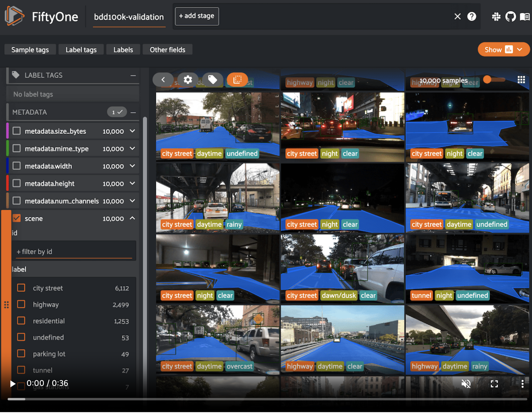Click the back arrow in grid toolbar
This screenshot has width=532, height=413.
[163, 80]
